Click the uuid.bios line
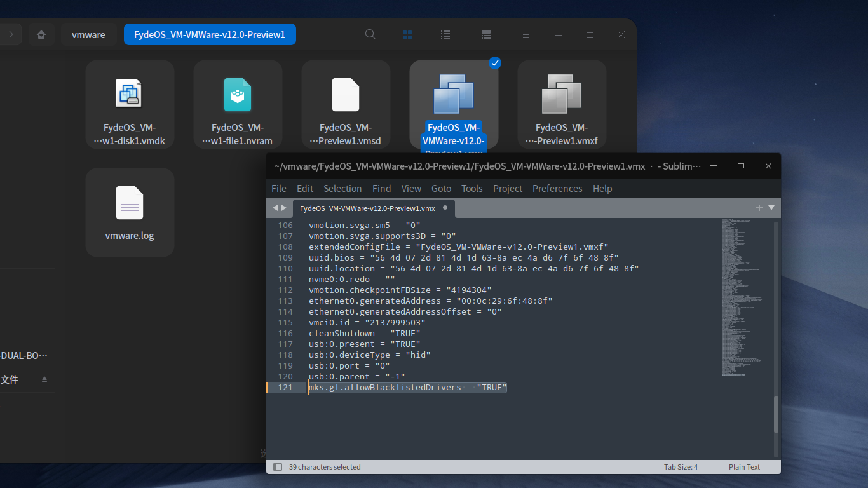 tap(464, 258)
